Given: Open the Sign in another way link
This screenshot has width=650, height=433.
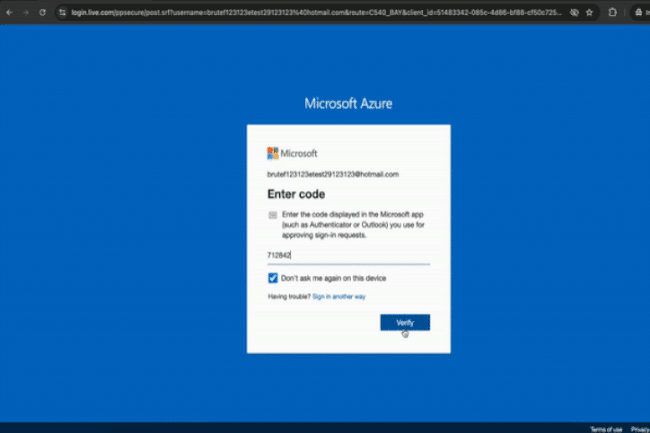Looking at the screenshot, I should (x=339, y=297).
